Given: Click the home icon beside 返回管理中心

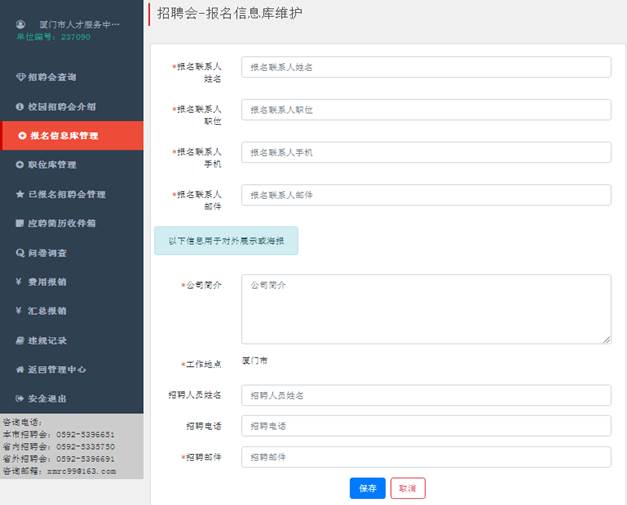Looking at the screenshot, I should pyautogui.click(x=20, y=369).
